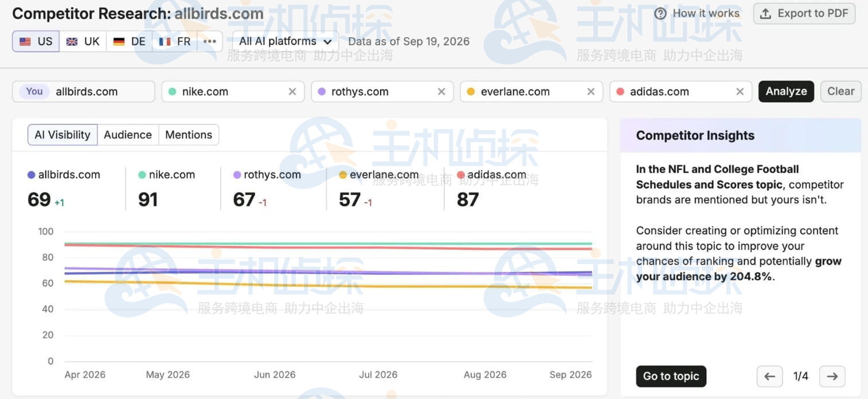
Task: Click rothys.com violet legend dot
Action: tap(237, 175)
